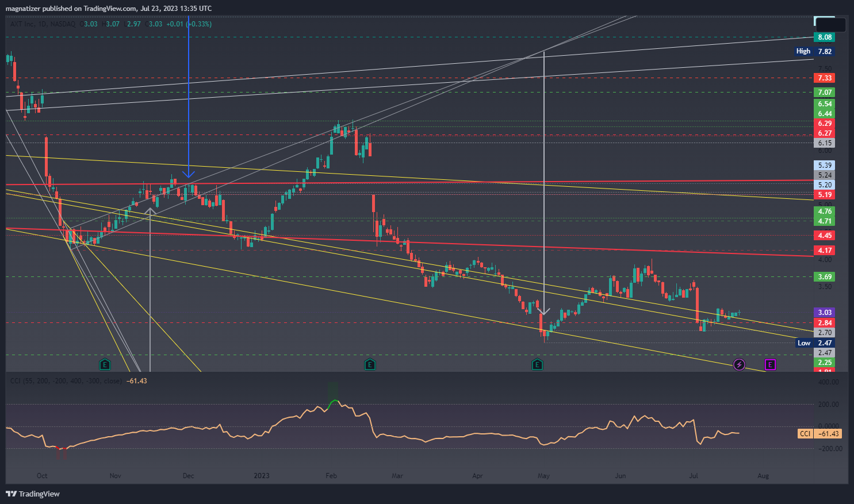Image resolution: width=854 pixels, height=504 pixels.
Task: Click the Feb label on time axis
Action: (x=331, y=476)
